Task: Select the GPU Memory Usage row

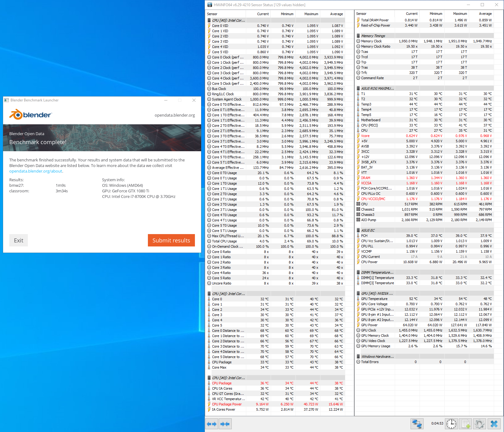Action: [x=424, y=346]
